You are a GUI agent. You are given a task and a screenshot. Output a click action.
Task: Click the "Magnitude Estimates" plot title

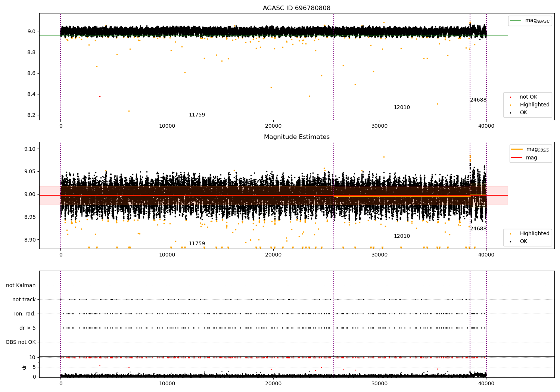click(296, 137)
